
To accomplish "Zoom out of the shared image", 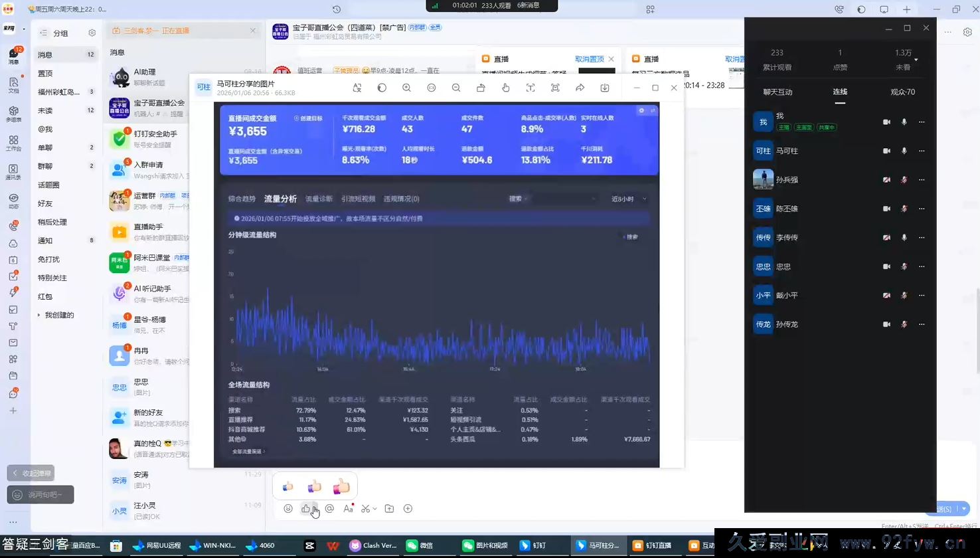I will (x=456, y=88).
